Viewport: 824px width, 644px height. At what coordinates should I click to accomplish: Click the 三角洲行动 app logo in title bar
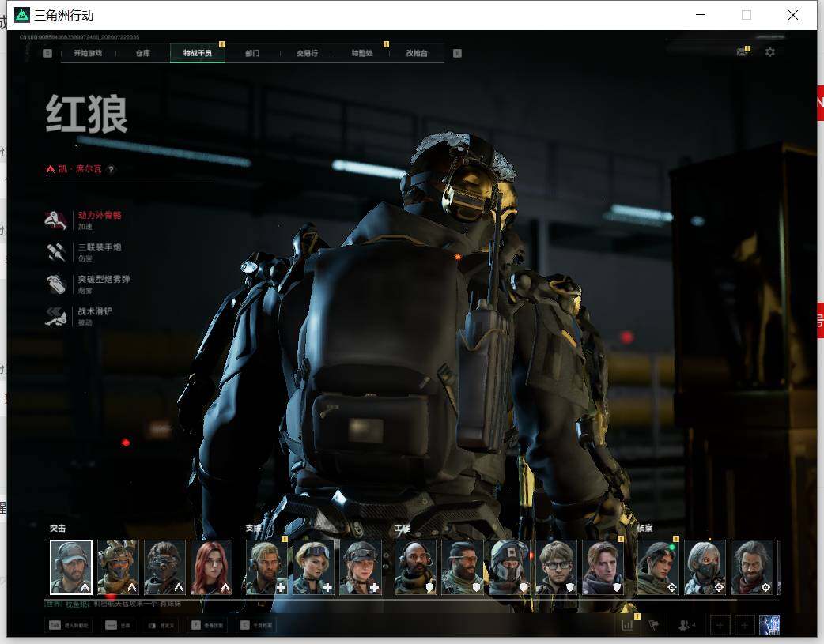point(22,15)
